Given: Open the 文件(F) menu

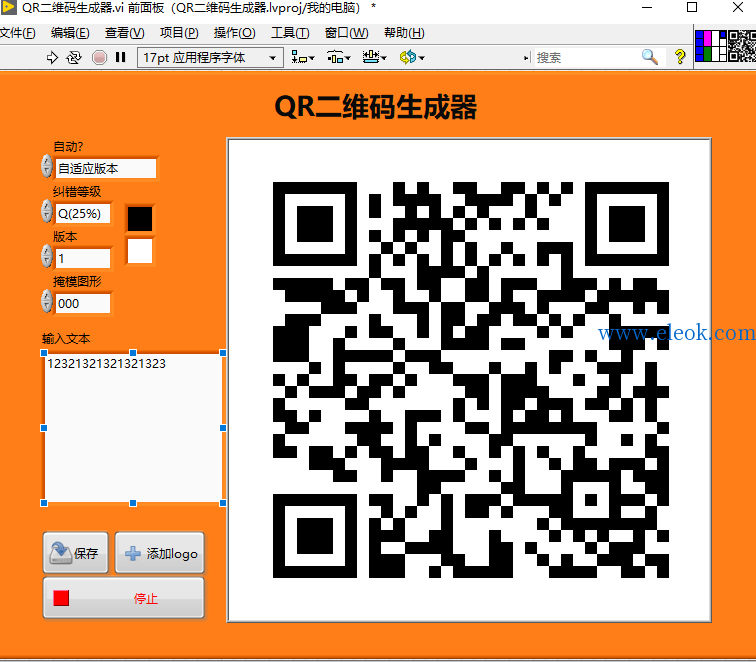Looking at the screenshot, I should coord(17,33).
